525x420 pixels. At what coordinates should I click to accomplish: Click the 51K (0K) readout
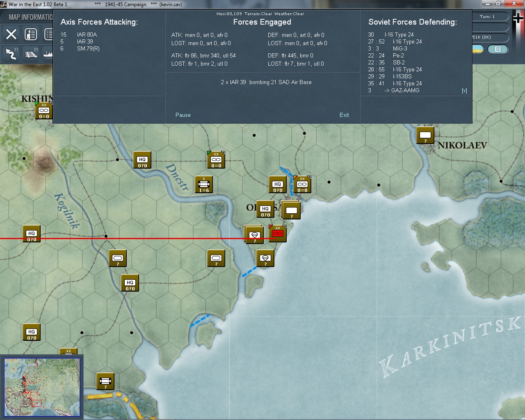(482, 37)
